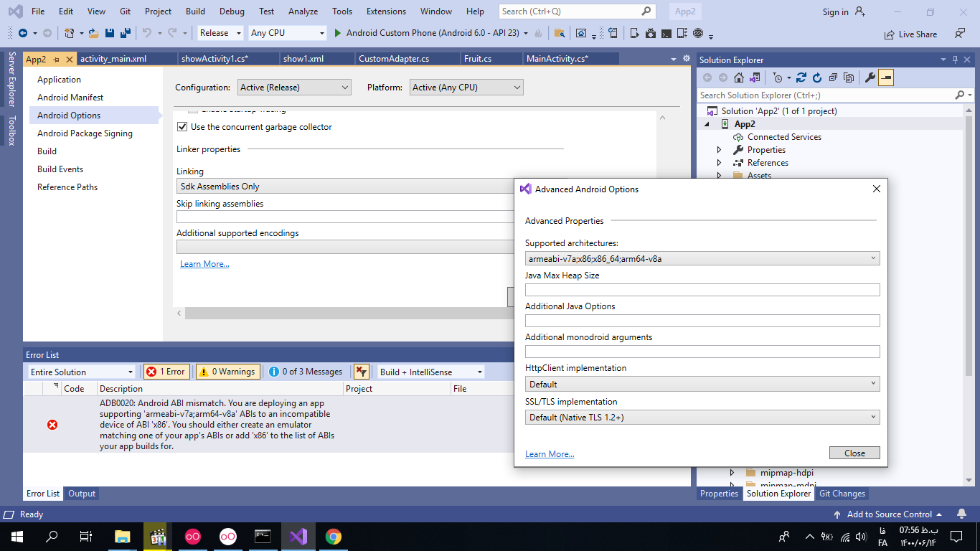The width and height of the screenshot is (980, 551).
Task: Expand the References node in Solution Explorer
Action: coord(720,163)
